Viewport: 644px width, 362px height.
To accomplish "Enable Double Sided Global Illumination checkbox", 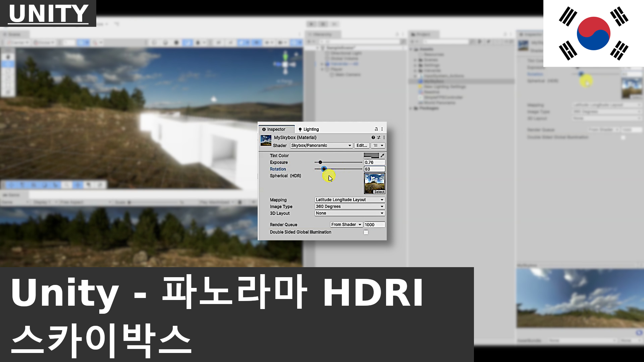I will [x=366, y=232].
